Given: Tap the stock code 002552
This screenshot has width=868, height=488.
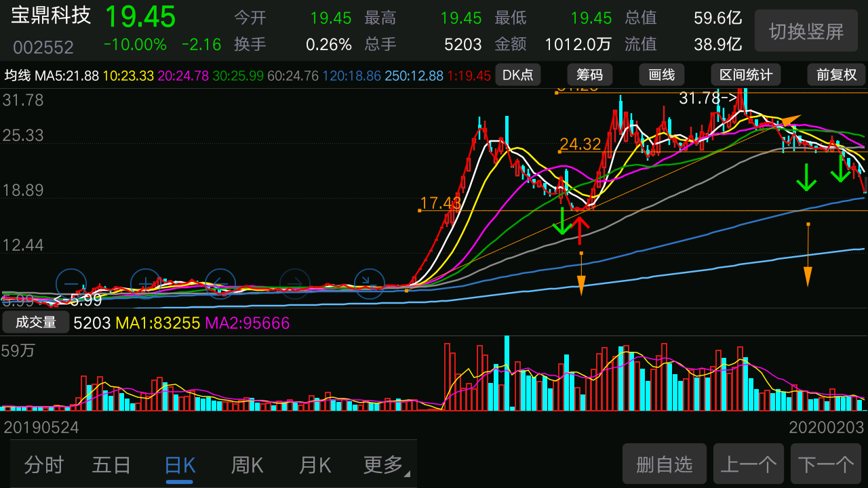Looking at the screenshot, I should [x=43, y=47].
